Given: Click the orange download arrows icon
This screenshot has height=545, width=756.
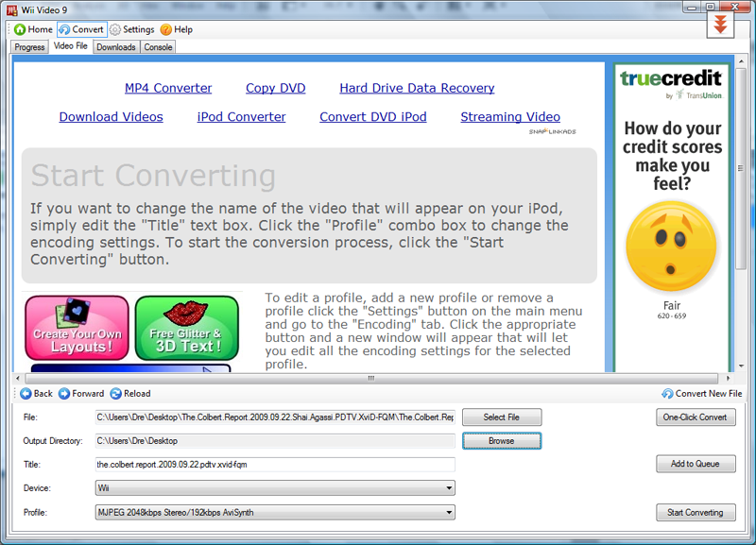Looking at the screenshot, I should point(720,25).
